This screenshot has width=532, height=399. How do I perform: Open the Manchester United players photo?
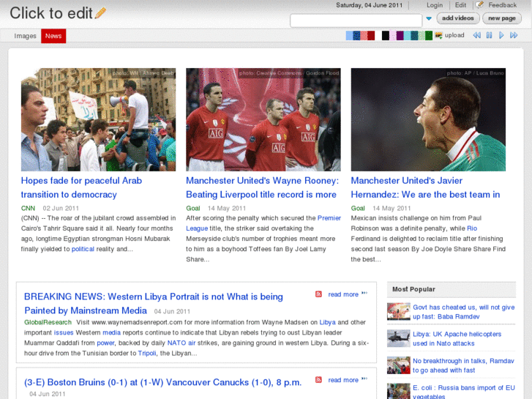pos(263,119)
